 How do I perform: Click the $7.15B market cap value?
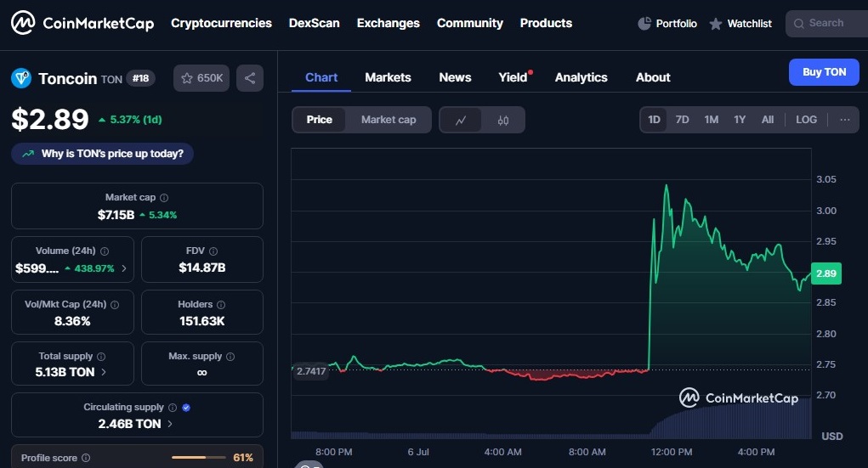[116, 215]
